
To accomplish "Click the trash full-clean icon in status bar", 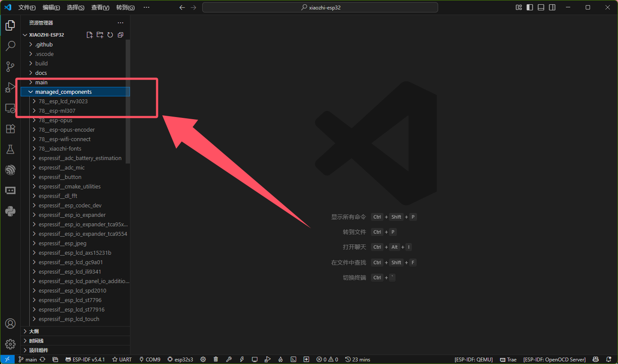I will coord(216,359).
